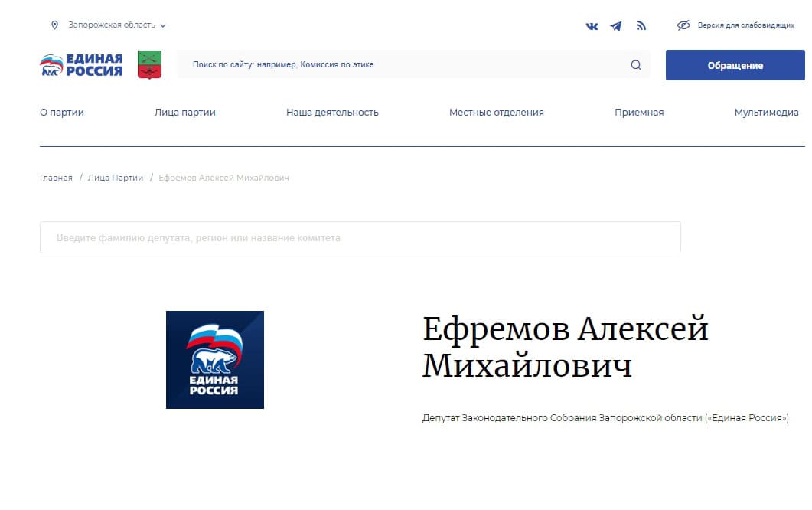Open the VK social media icon
Screen dimensions: 812x510
point(591,25)
